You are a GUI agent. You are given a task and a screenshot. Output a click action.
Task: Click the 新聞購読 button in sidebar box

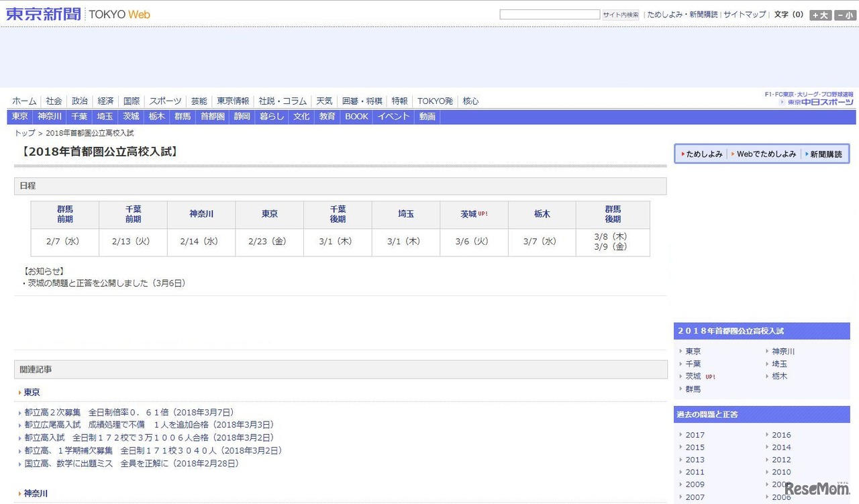pyautogui.click(x=825, y=154)
